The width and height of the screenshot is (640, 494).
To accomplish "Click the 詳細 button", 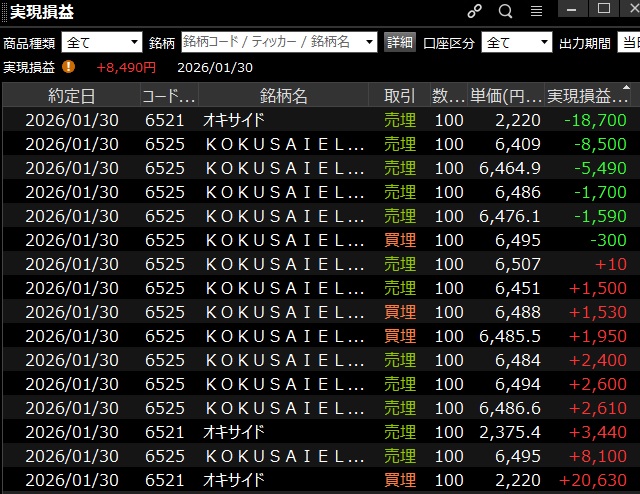I will coord(399,42).
